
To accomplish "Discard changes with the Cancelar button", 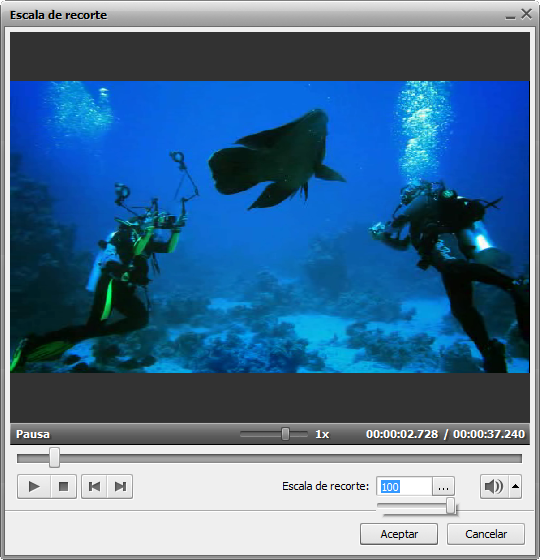I will pyautogui.click(x=486, y=534).
